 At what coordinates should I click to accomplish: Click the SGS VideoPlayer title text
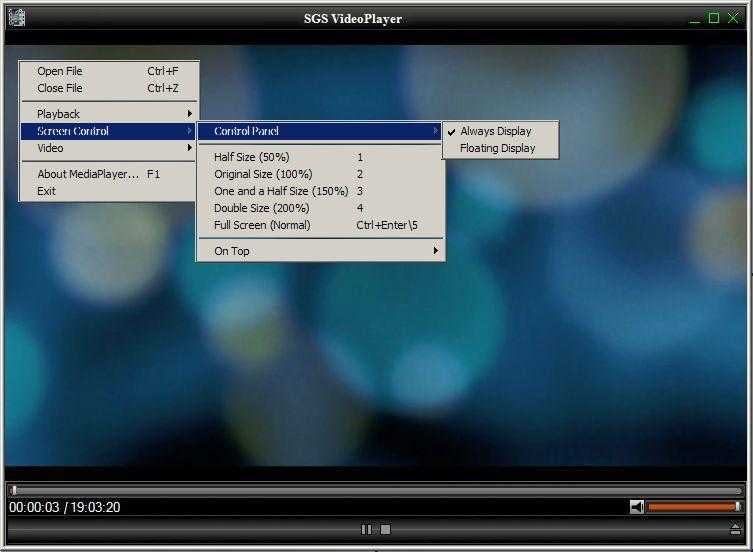[352, 19]
